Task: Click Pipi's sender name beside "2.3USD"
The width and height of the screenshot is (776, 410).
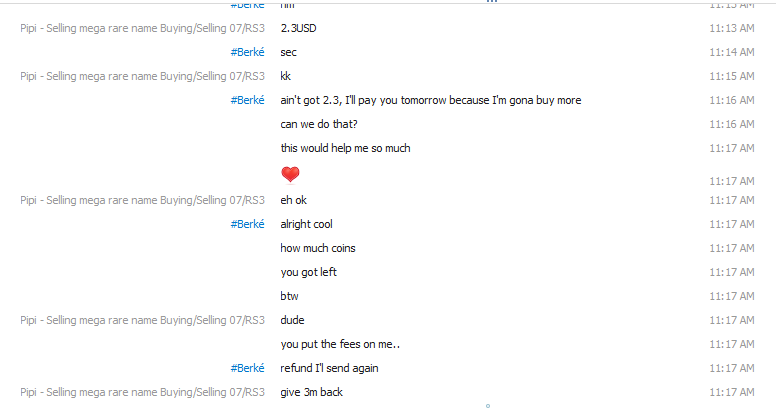Action: (142, 28)
